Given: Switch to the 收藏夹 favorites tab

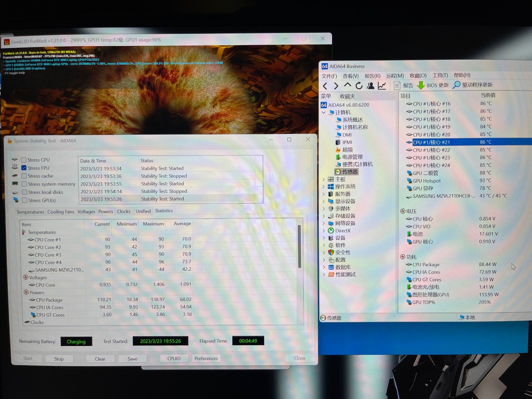Looking at the screenshot, I should (347, 96).
